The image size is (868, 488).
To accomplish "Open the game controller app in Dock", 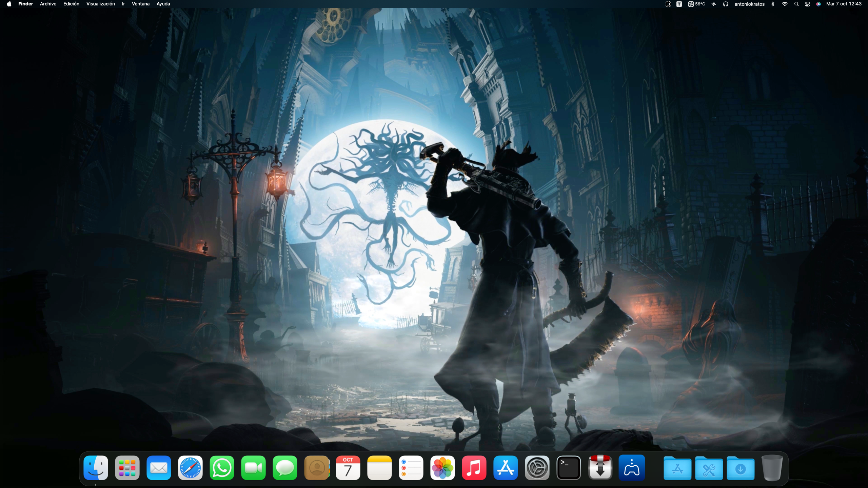I will pyautogui.click(x=632, y=468).
